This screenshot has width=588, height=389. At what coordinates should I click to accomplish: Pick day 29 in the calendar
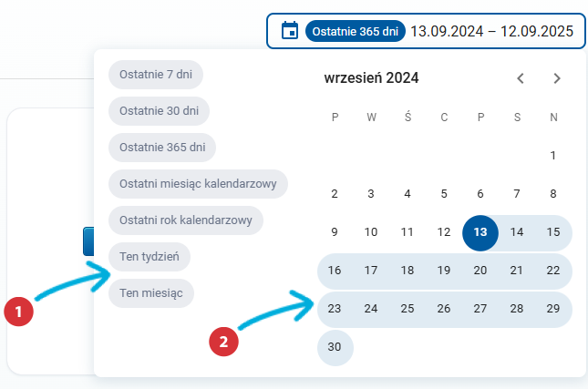tap(553, 309)
